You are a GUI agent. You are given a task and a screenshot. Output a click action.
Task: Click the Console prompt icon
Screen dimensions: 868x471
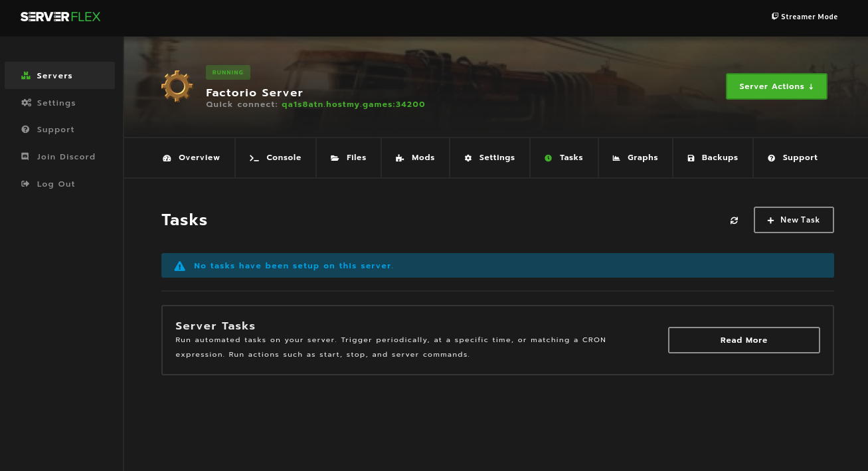(254, 158)
